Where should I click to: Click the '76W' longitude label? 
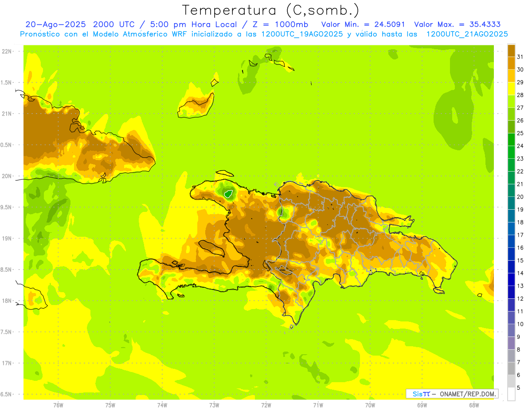58,405
